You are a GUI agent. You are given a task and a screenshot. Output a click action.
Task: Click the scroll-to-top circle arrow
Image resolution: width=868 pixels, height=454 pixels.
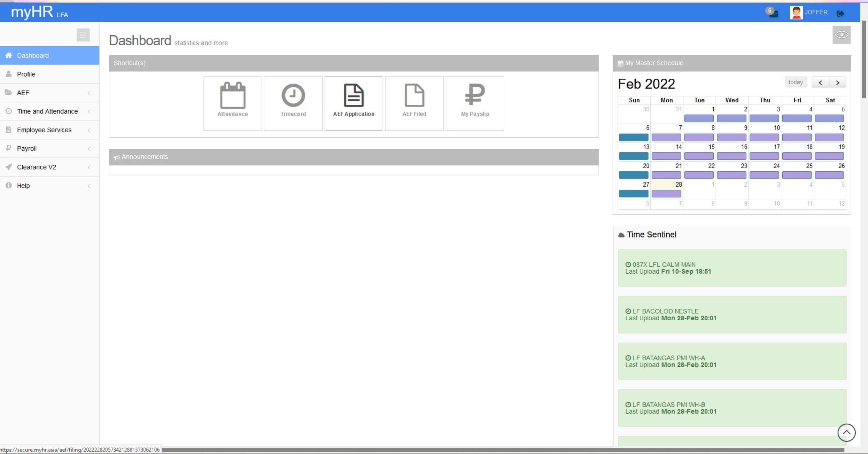[846, 432]
